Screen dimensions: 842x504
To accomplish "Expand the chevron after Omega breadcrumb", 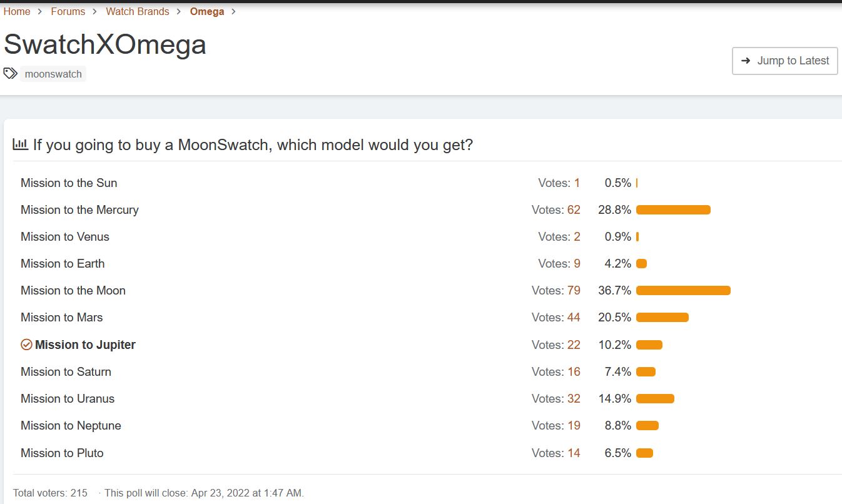I will coord(234,11).
